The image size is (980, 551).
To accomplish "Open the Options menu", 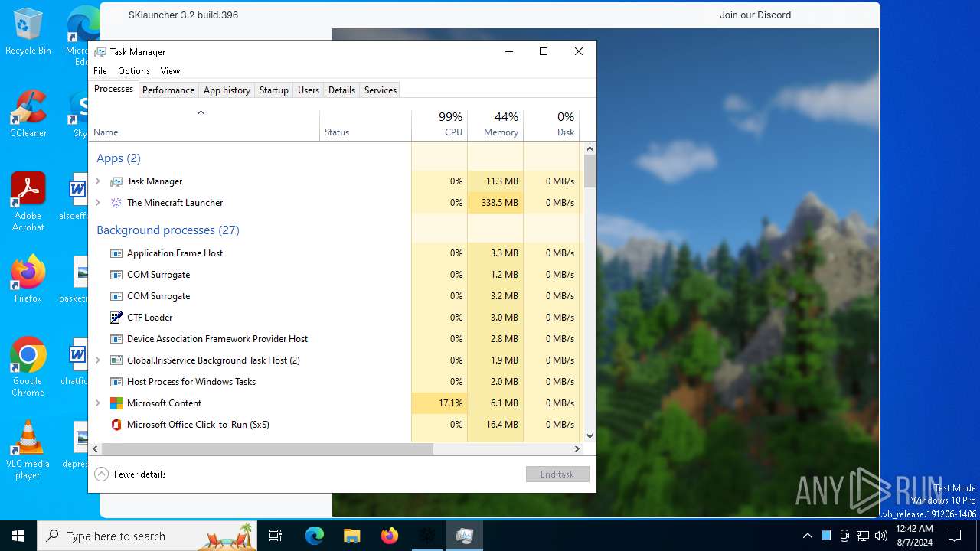I will (x=134, y=71).
